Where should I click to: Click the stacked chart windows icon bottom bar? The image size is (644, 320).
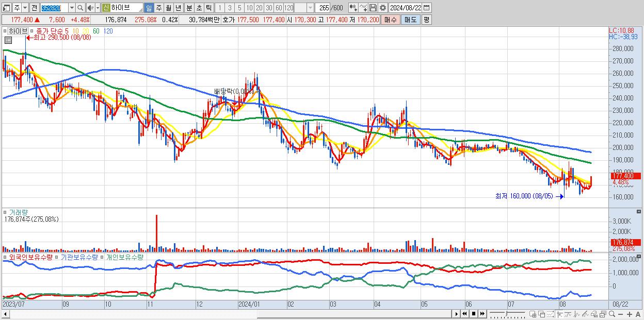(603, 314)
